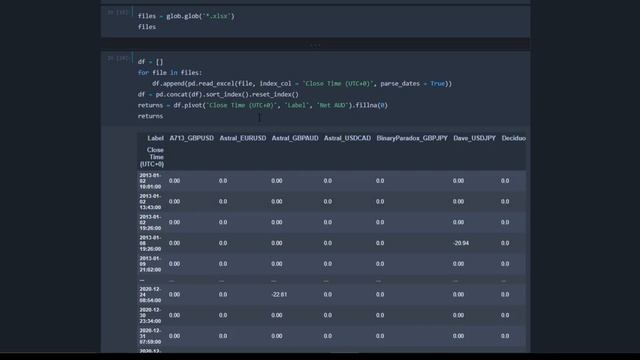The width and height of the screenshot is (640, 360).
Task: Click BinaryParadox_GBPJPY value in 2020-12-24 row
Action: (x=380, y=295)
